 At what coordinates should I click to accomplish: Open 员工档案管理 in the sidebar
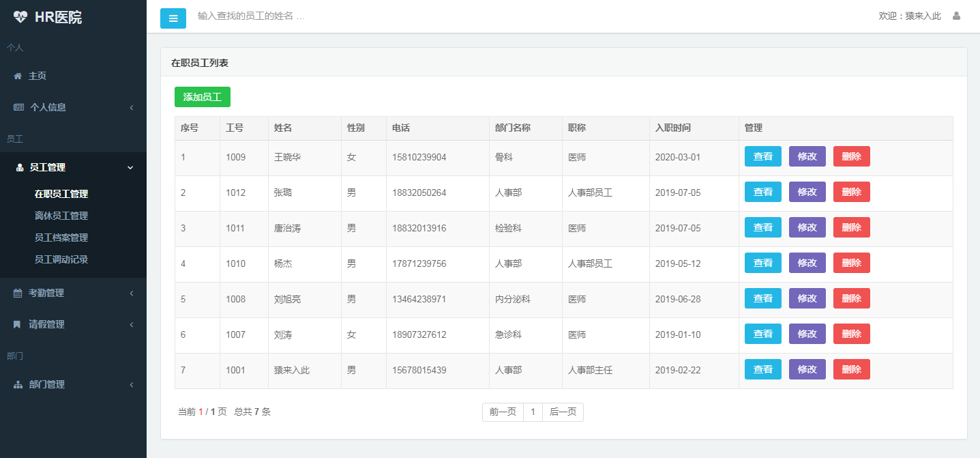coord(61,238)
